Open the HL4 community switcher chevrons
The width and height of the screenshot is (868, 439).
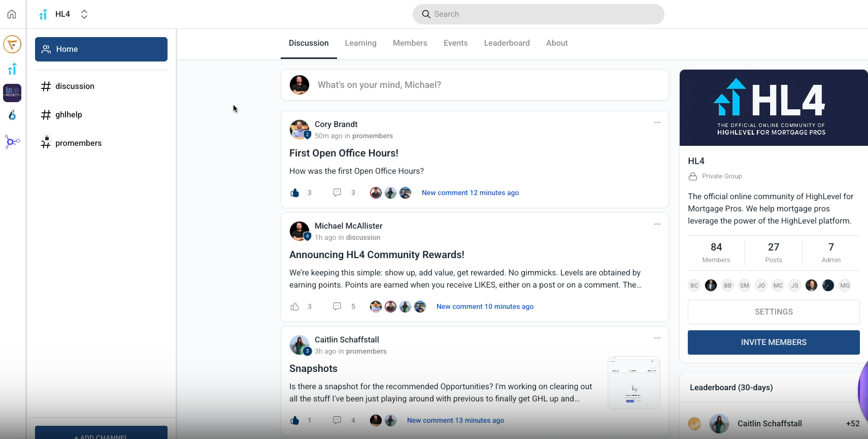coord(84,14)
